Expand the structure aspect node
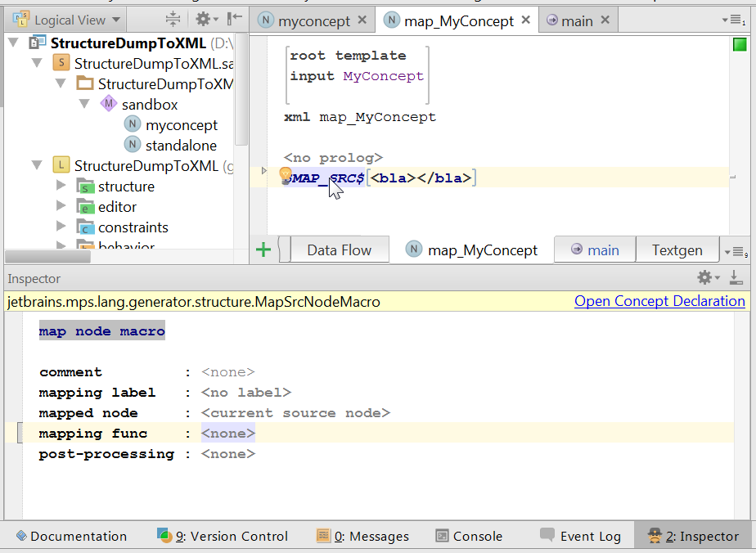 coord(61,187)
